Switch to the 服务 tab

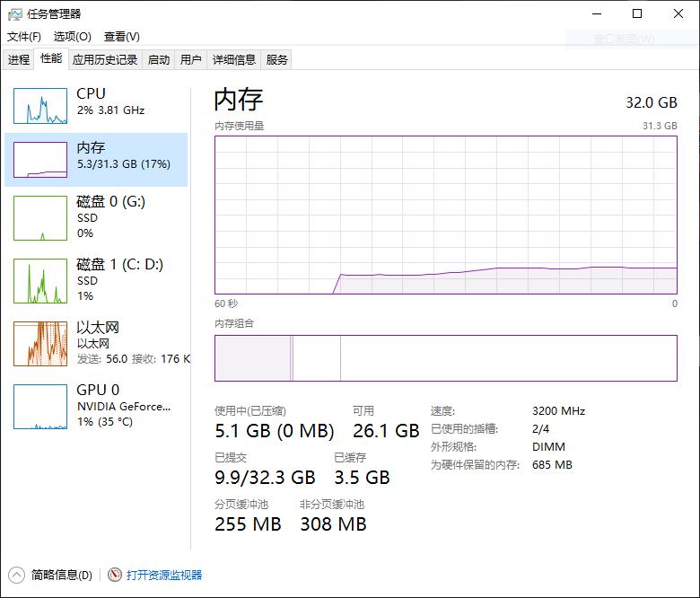[277, 60]
